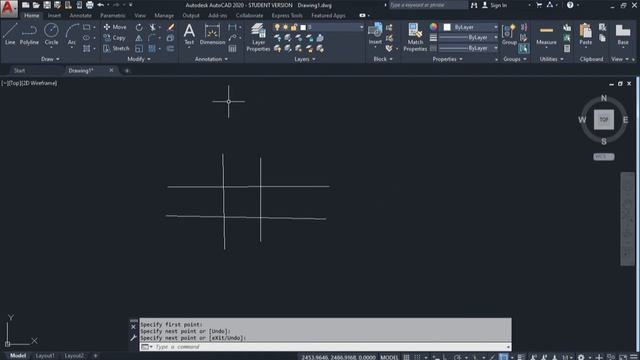This screenshot has width=640, height=360.
Task: Select the Circle tool
Action: pos(51,34)
